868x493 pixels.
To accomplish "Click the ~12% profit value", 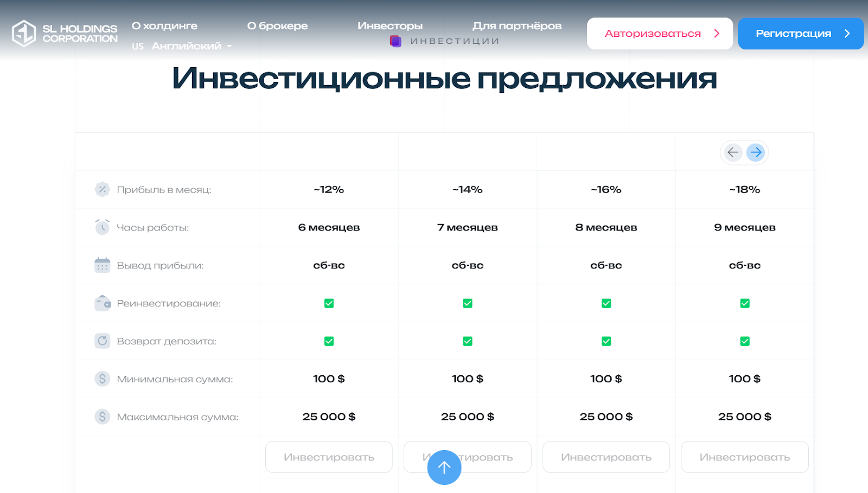I will pyautogui.click(x=329, y=189).
